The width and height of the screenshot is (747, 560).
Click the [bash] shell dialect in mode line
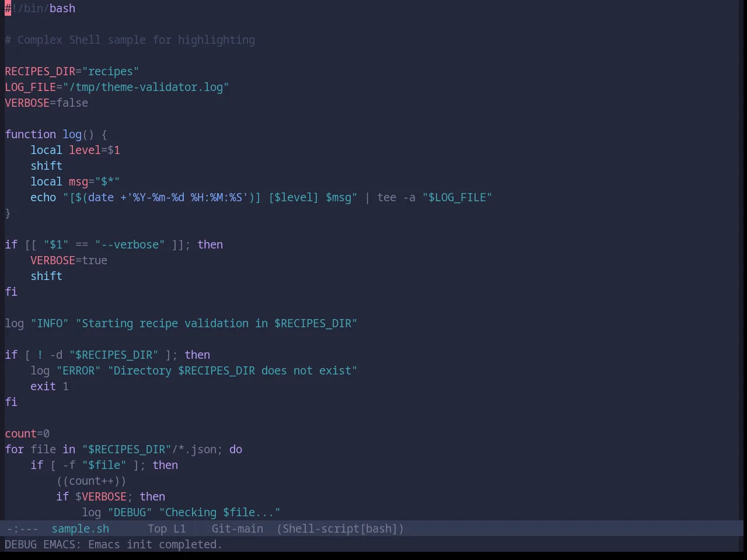click(x=379, y=528)
